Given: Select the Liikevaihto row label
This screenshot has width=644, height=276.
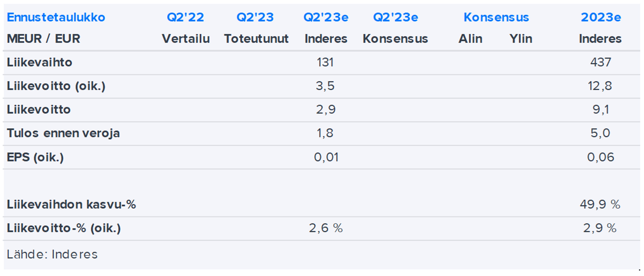Looking at the screenshot, I should pyautogui.click(x=40, y=62).
